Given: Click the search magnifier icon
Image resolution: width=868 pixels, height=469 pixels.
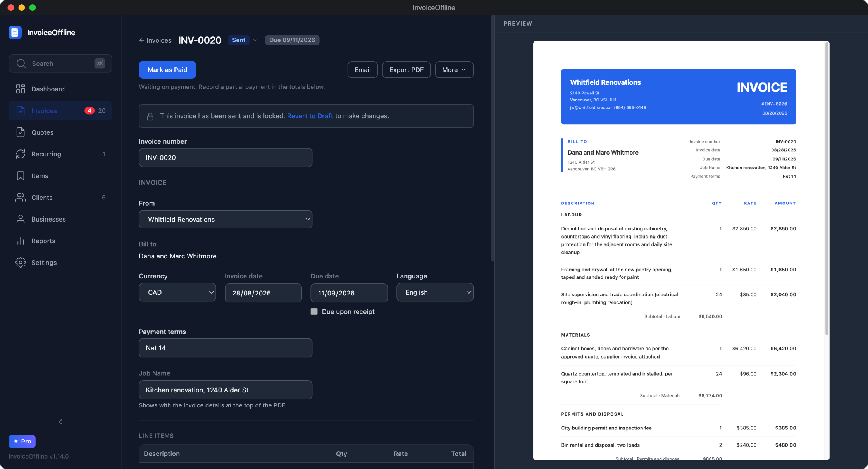Looking at the screenshot, I should (21, 64).
